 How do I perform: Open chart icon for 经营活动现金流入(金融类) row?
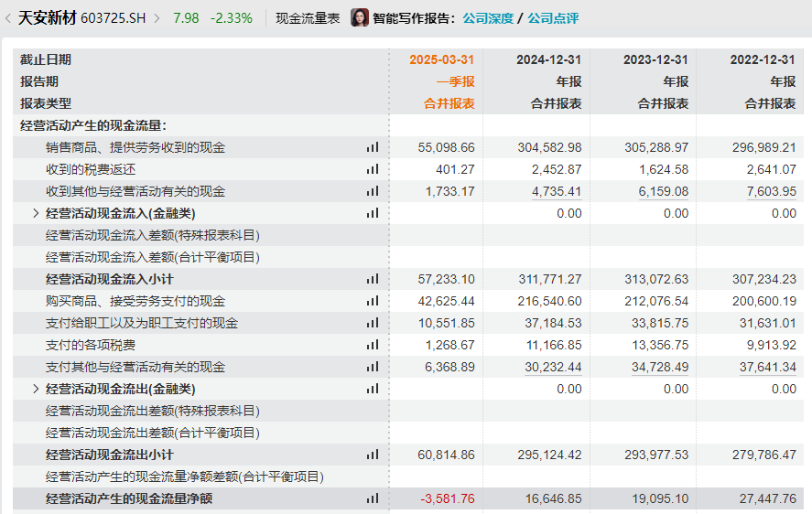point(373,213)
